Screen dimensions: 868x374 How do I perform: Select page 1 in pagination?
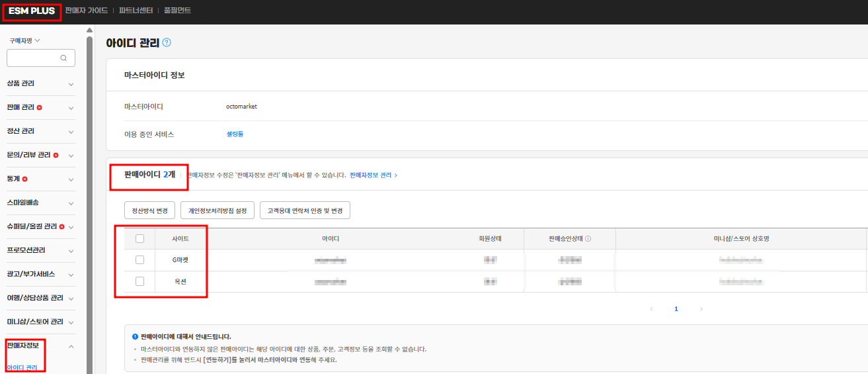click(x=676, y=309)
